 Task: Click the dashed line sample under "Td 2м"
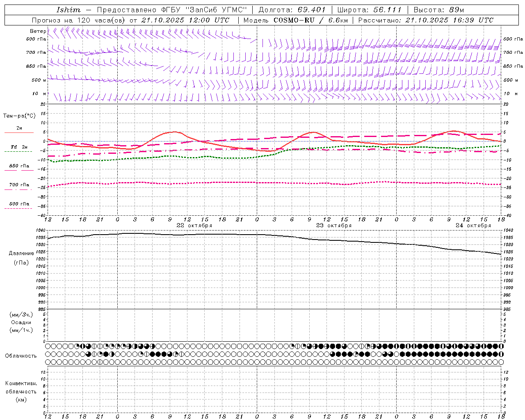18,151
